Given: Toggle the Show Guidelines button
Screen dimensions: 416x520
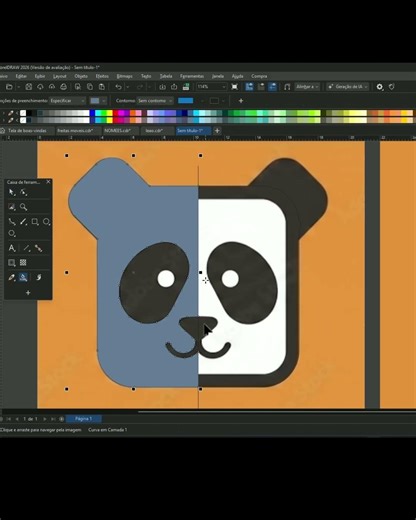Looking at the screenshot, I should (273, 87).
